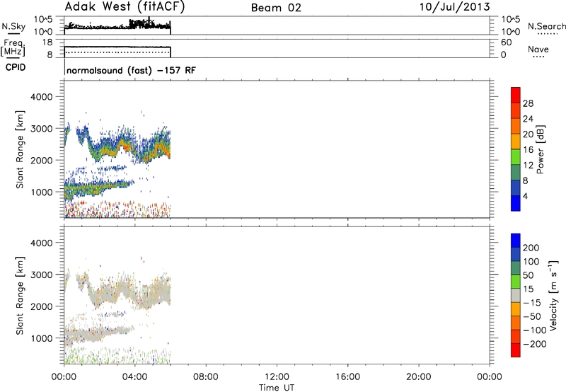Click the '16' tick on the power scale
This screenshot has width=566, height=392.
[528, 150]
